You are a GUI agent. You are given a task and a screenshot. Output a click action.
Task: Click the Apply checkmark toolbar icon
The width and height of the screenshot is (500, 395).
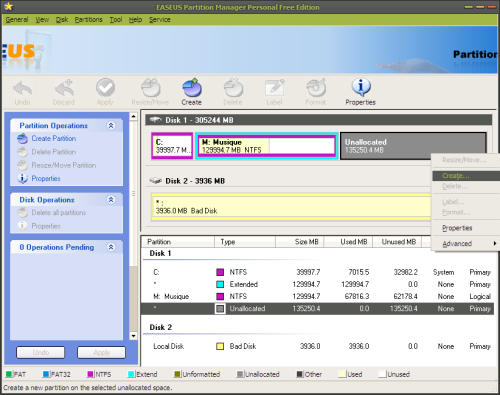coord(105,88)
